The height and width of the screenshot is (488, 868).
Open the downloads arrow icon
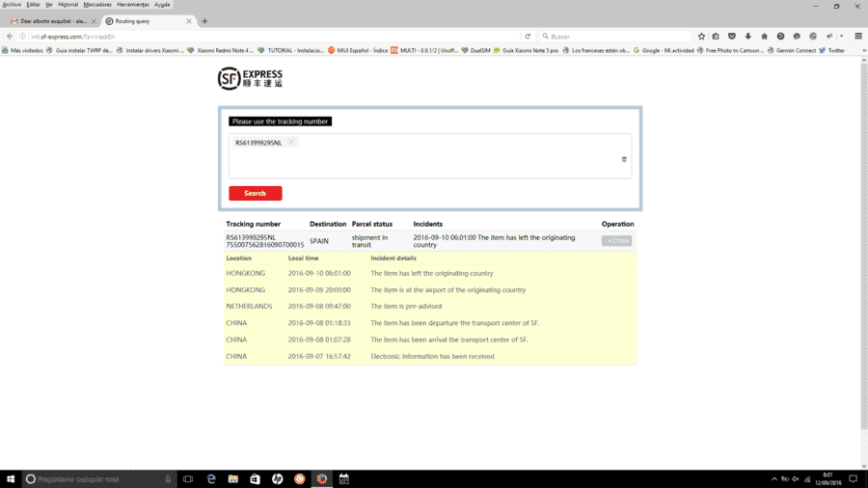[x=747, y=37]
